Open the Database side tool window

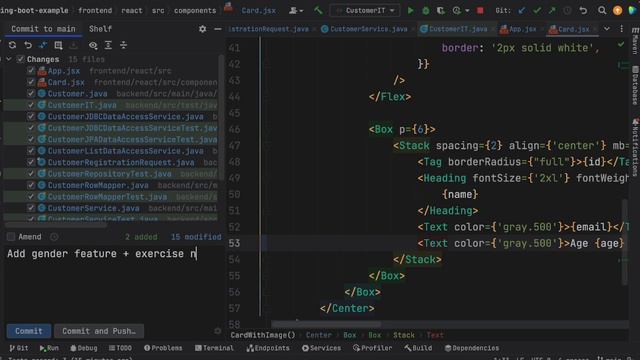[x=635, y=85]
